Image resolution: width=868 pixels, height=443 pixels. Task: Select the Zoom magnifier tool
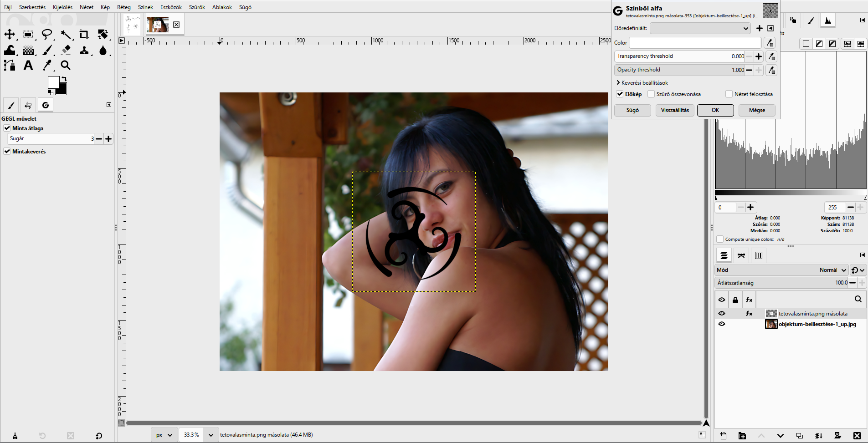coord(66,65)
